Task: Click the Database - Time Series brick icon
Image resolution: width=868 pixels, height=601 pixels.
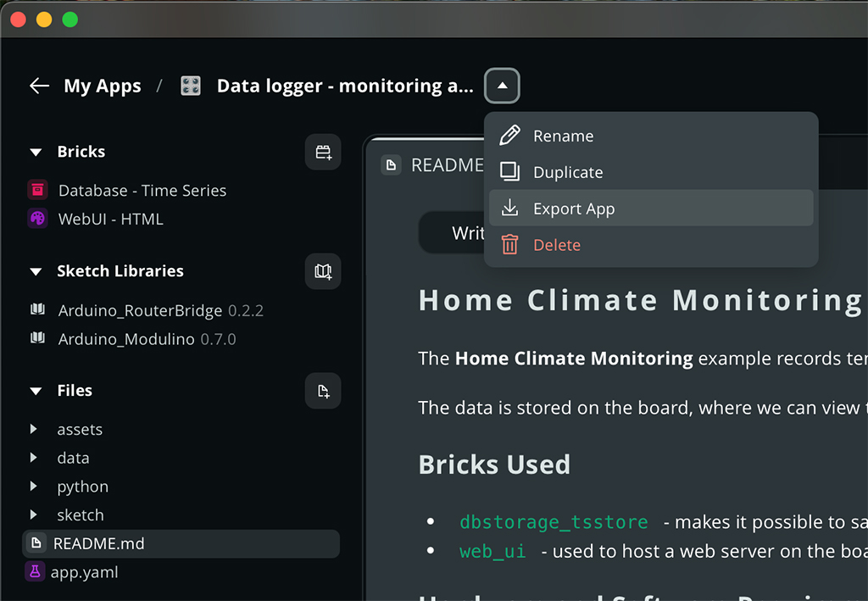Action: (37, 191)
